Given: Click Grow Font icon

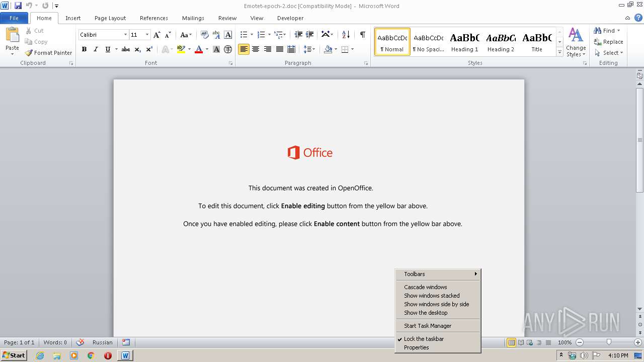Looking at the screenshot, I should [157, 35].
